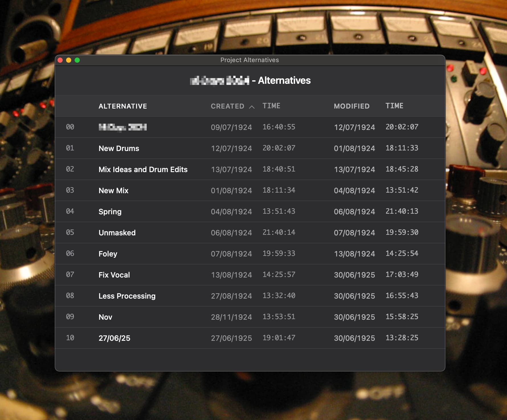The width and height of the screenshot is (507, 420).
Task: Click the TIME header beside MODIFIED
Action: point(394,106)
